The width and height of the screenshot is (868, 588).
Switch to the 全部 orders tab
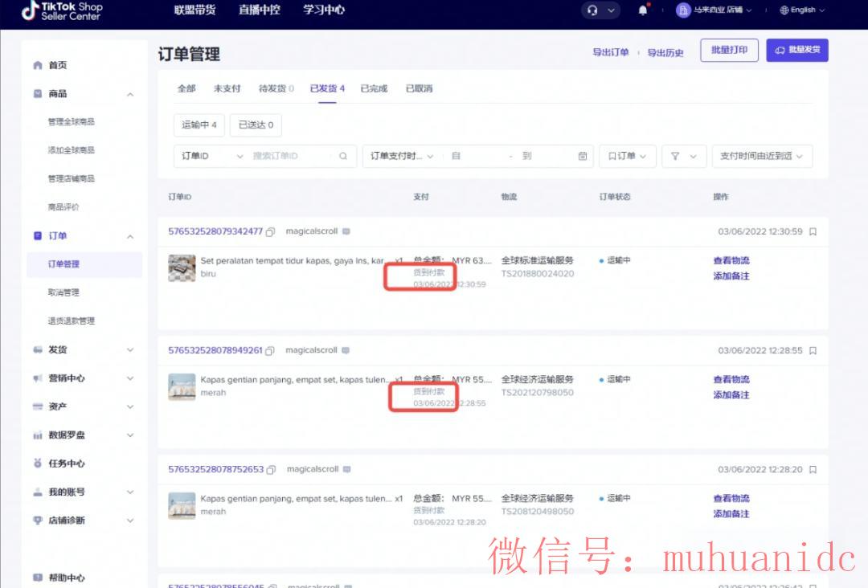(x=186, y=88)
